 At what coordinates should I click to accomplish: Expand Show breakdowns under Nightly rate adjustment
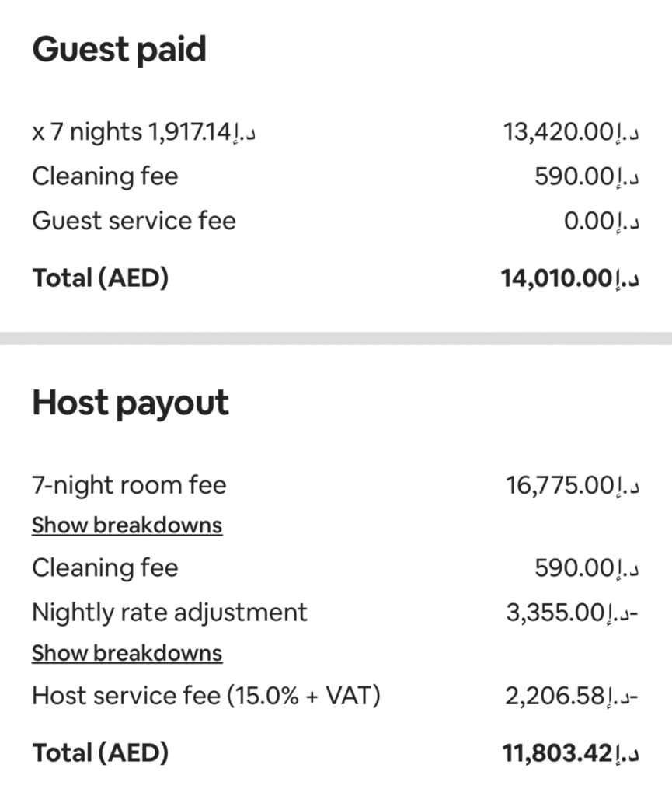click(127, 654)
